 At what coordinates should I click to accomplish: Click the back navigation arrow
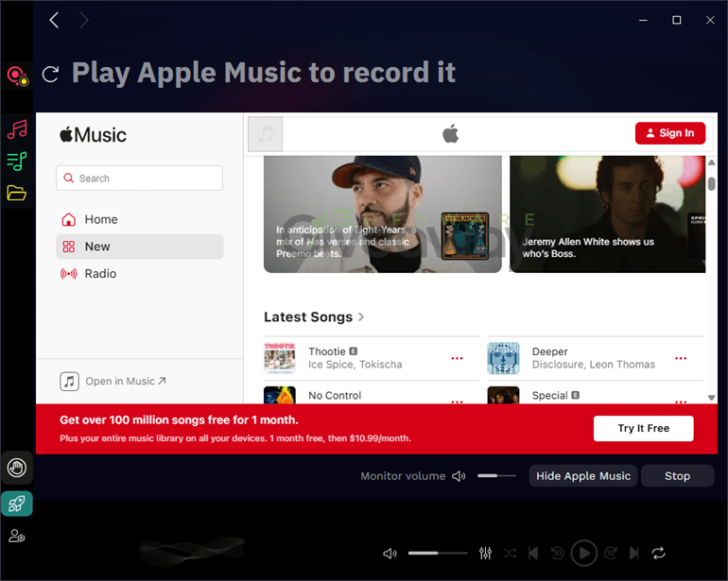[54, 20]
